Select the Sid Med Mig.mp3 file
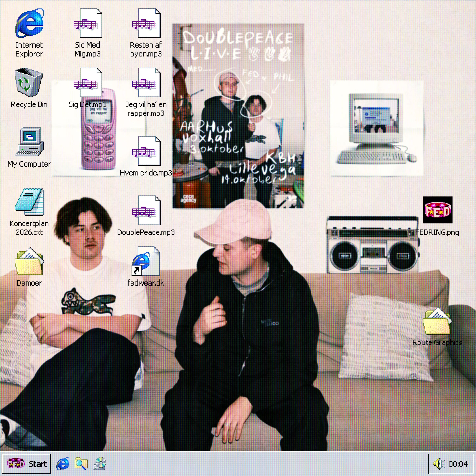 click(x=88, y=23)
